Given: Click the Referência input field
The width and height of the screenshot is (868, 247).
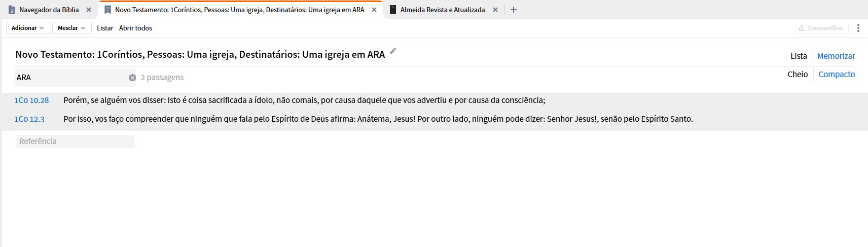Looking at the screenshot, I should [x=75, y=141].
